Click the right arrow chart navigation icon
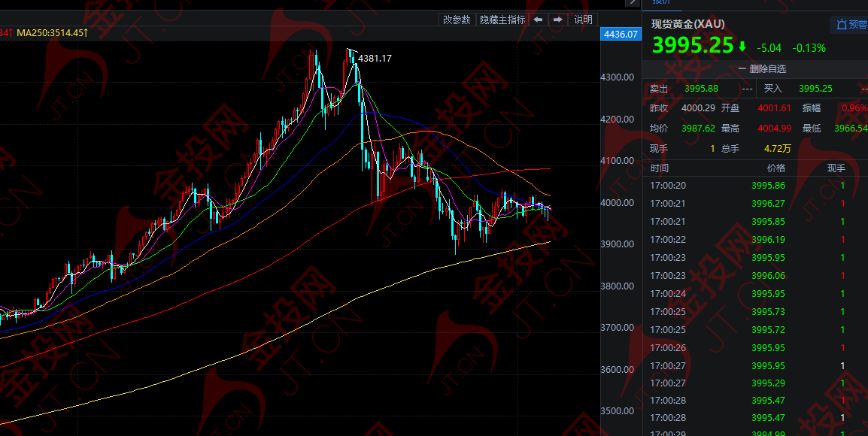Screen dimensions: 868x436 (x=557, y=20)
